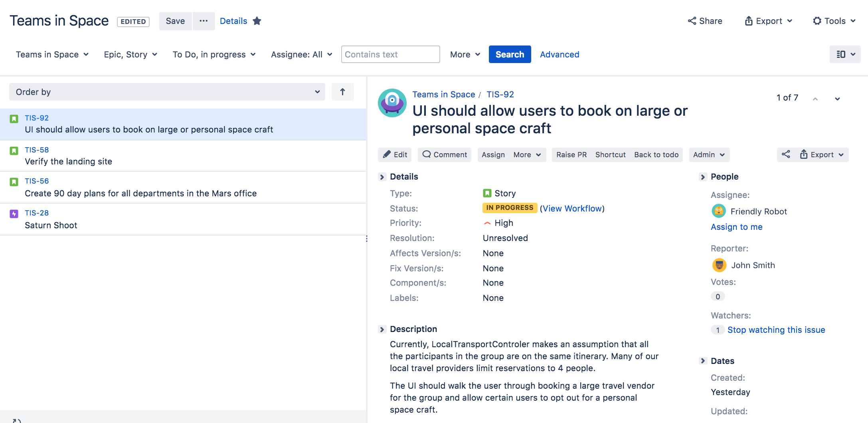Screen dimensions: 868x423
Task: Click the epic icon for TIS-28
Action: tap(14, 214)
